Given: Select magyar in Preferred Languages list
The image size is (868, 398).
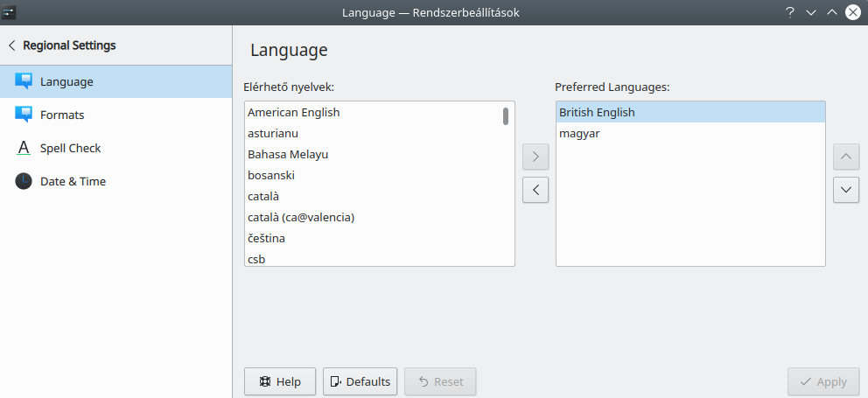Looking at the screenshot, I should [579, 133].
